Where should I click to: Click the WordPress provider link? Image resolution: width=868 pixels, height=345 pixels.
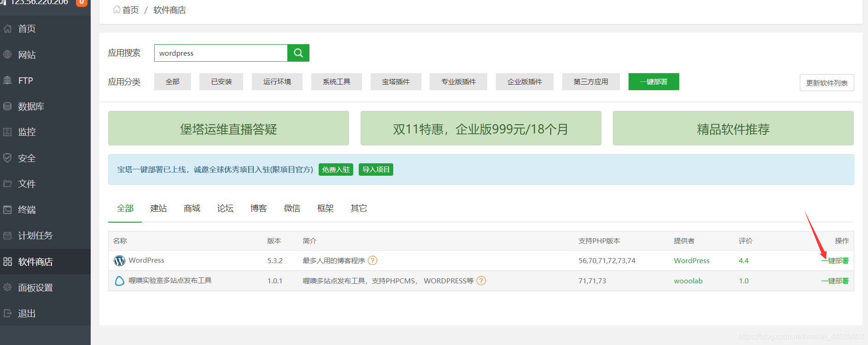692,261
